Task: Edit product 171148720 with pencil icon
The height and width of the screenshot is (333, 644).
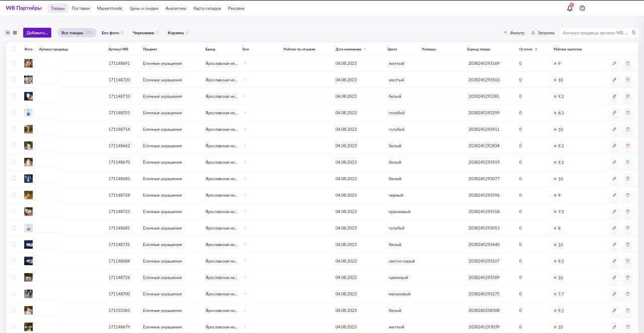Action: [x=614, y=80]
